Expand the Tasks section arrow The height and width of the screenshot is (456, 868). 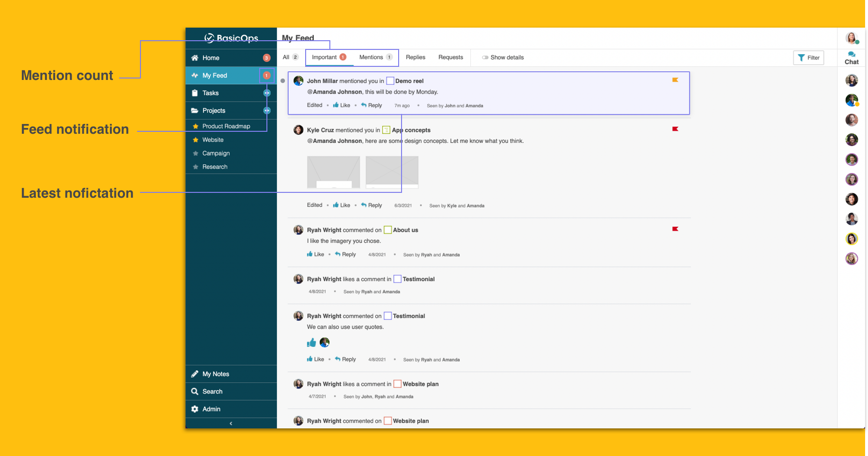(267, 93)
